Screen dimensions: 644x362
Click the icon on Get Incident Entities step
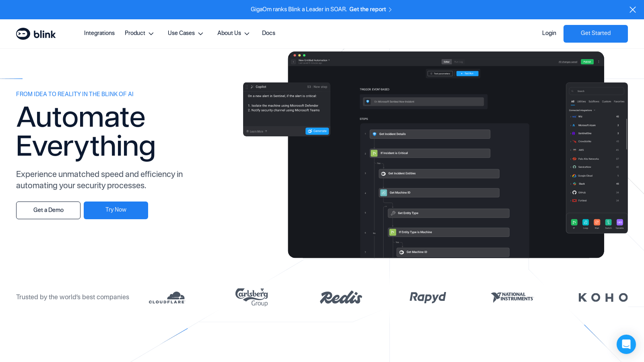(x=384, y=174)
